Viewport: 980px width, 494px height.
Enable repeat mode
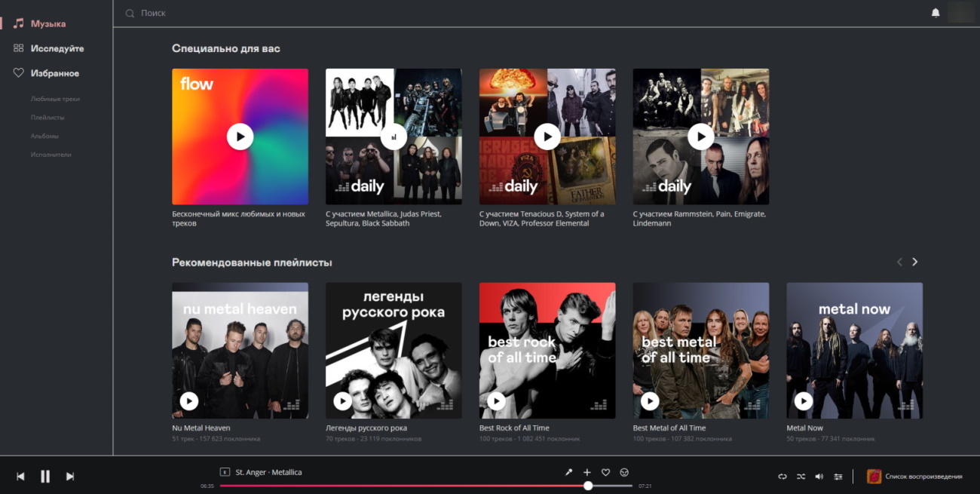pos(782,476)
